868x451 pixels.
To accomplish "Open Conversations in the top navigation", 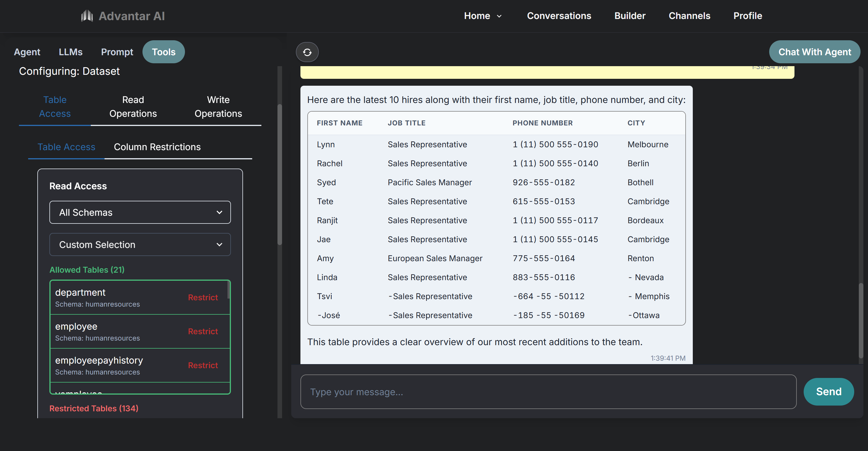I will (x=559, y=16).
